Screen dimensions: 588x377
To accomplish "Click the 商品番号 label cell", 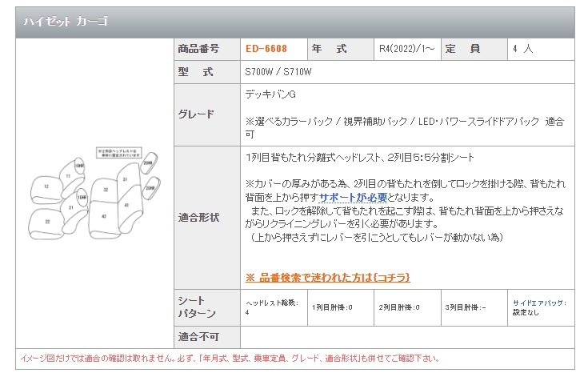I will coord(207,49).
